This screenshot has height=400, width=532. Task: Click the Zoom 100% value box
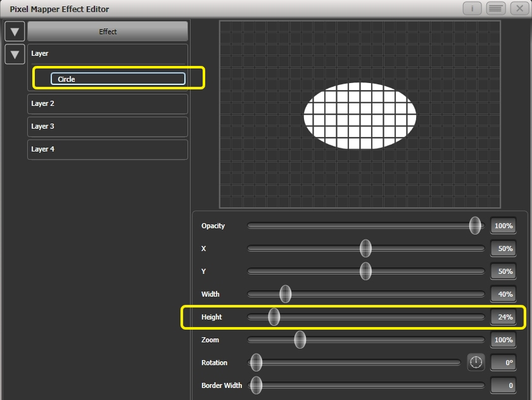click(x=502, y=340)
